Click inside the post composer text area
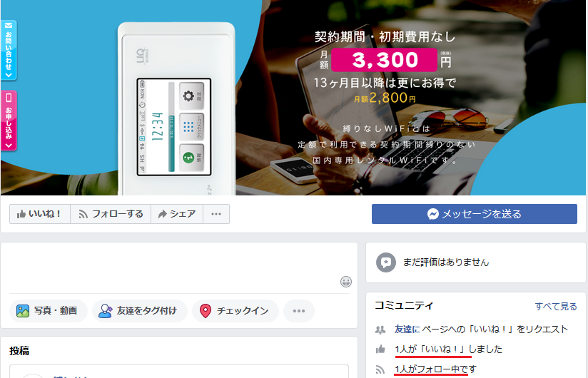Image resolution: width=588 pixels, height=378 pixels. point(174,268)
